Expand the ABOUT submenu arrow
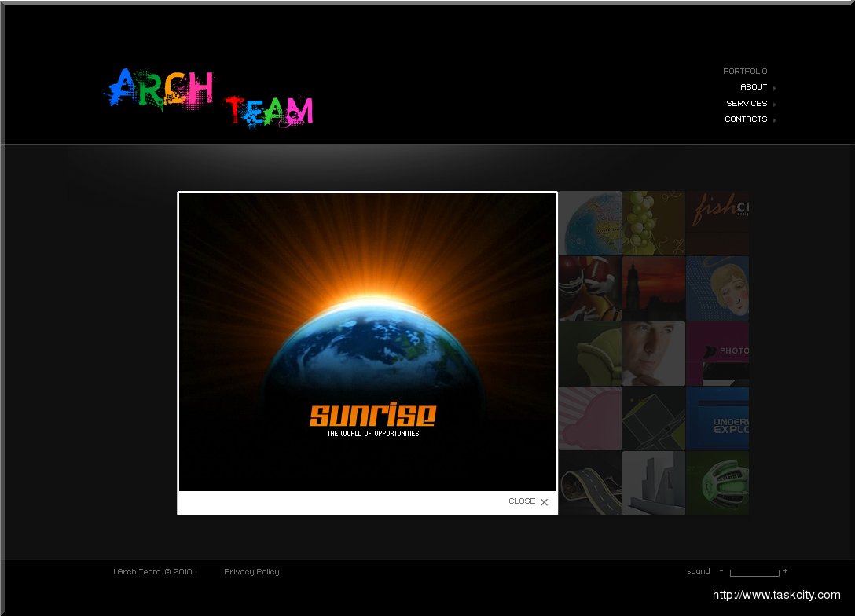 coord(773,87)
